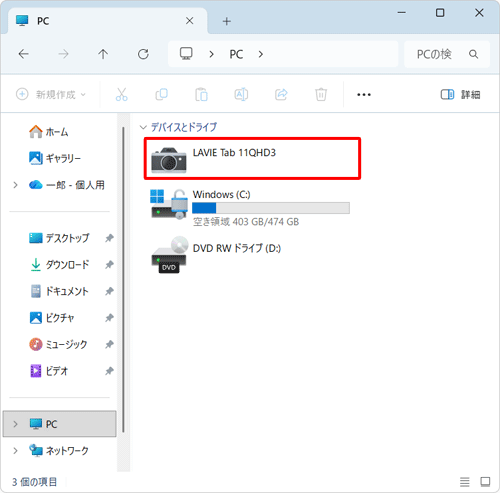The width and height of the screenshot is (500, 493).
Task: Expand the ネットワーク tree node
Action: [15, 451]
